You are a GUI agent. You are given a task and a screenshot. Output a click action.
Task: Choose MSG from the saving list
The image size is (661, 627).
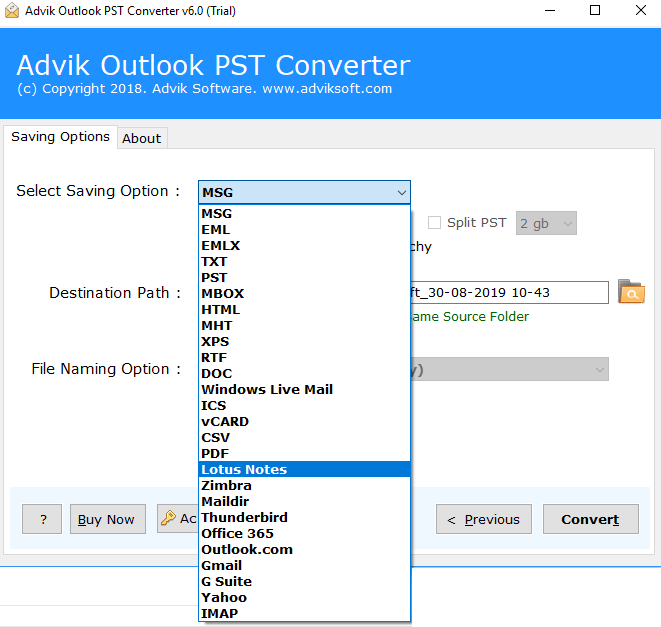(304, 213)
